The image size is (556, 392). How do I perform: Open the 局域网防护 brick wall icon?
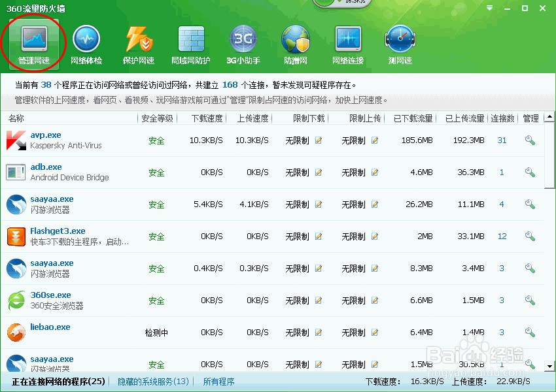pos(191,44)
